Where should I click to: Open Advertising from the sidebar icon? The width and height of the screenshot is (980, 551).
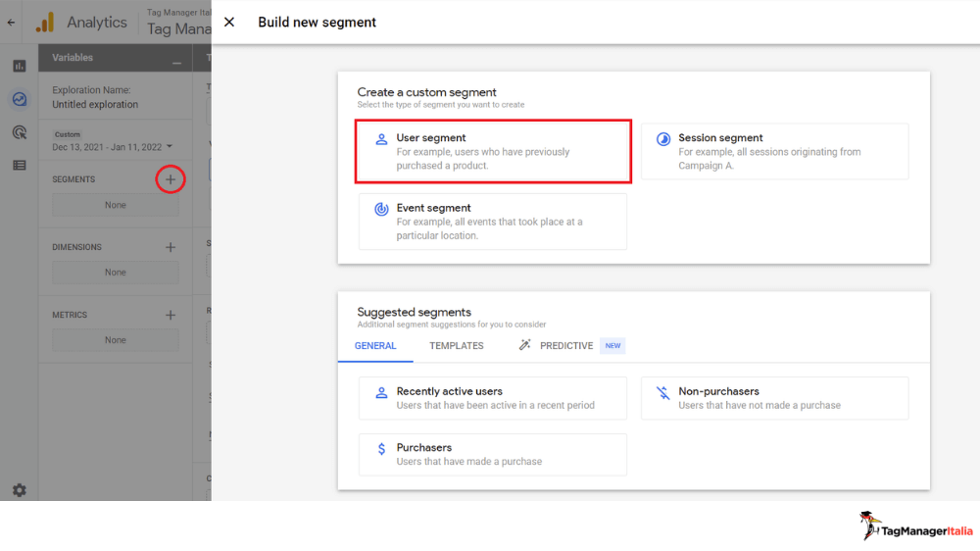(20, 132)
